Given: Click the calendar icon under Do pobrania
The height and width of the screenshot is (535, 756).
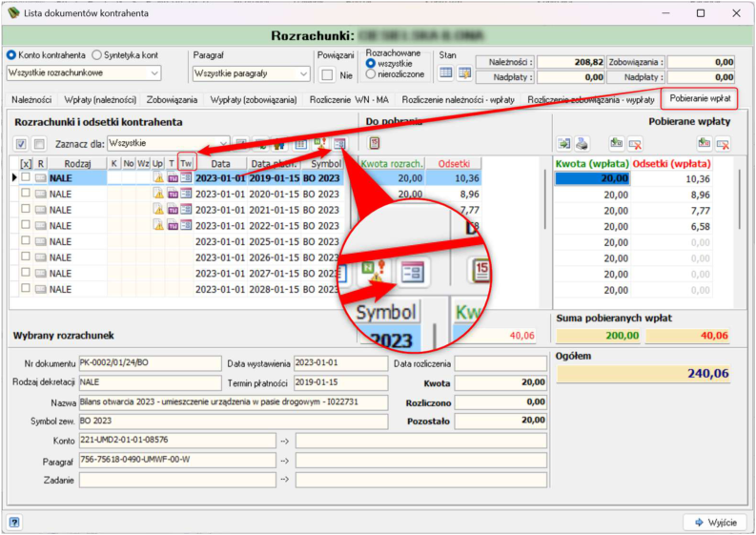Looking at the screenshot, I should point(375,143).
